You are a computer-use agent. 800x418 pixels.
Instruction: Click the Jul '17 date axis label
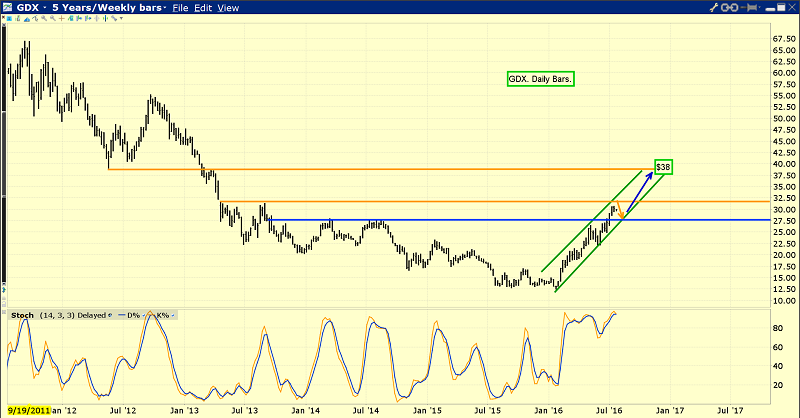pos(730,410)
